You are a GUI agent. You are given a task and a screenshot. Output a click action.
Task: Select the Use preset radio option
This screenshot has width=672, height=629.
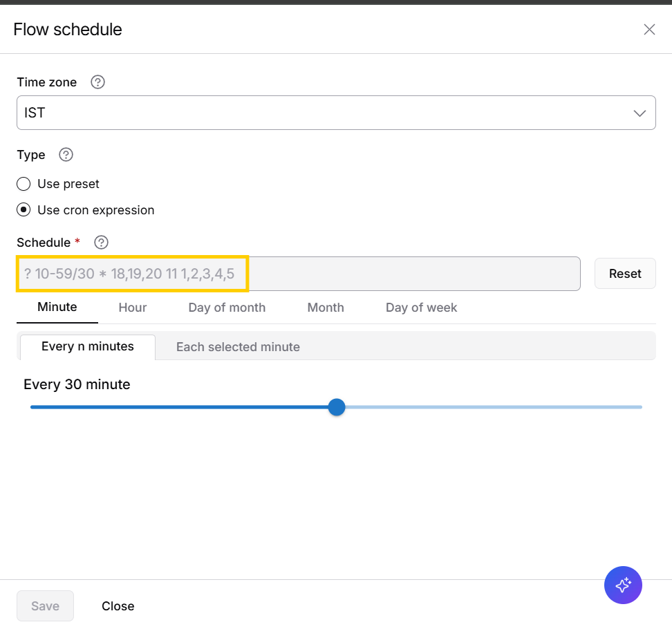pos(24,184)
